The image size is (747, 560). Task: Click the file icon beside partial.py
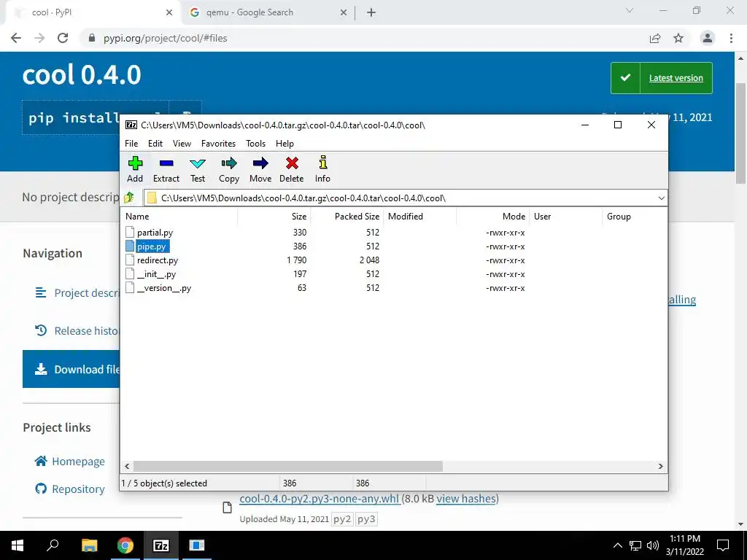130,232
